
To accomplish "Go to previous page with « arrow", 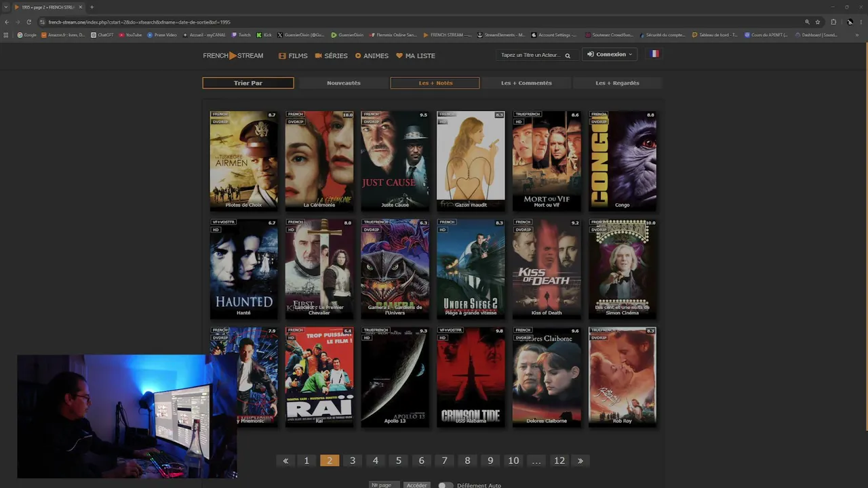I will click(285, 461).
